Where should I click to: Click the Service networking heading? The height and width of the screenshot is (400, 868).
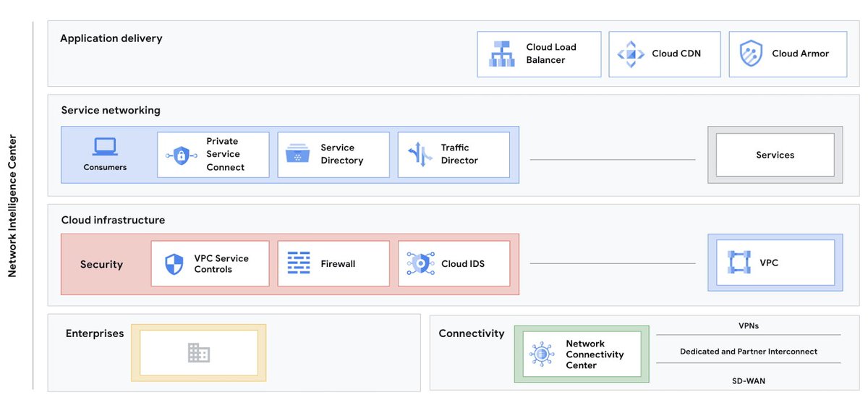111,111
